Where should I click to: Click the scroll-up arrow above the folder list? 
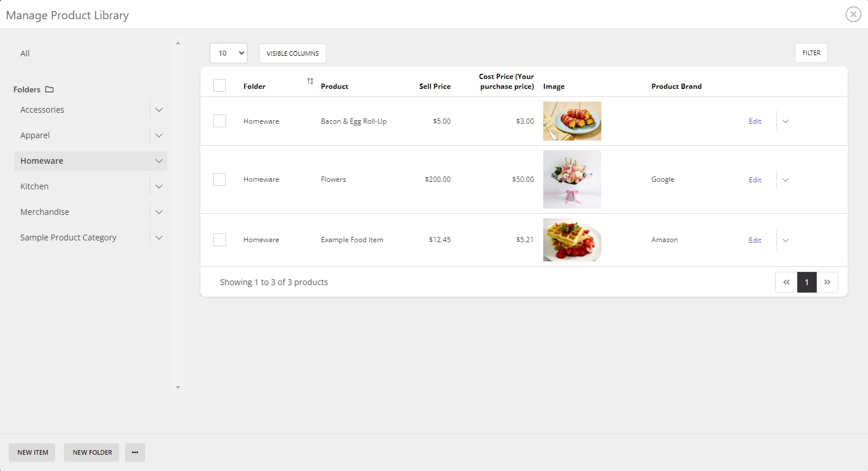(178, 42)
